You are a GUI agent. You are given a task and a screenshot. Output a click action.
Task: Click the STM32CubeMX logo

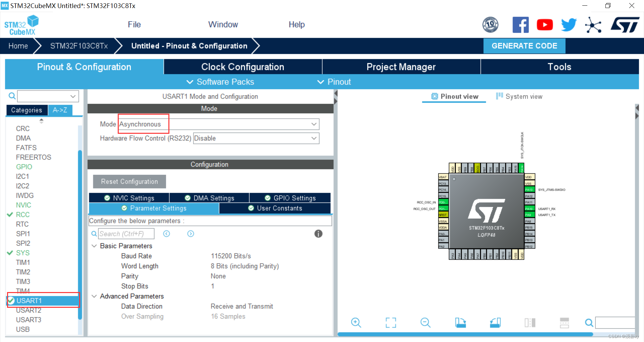point(21,25)
